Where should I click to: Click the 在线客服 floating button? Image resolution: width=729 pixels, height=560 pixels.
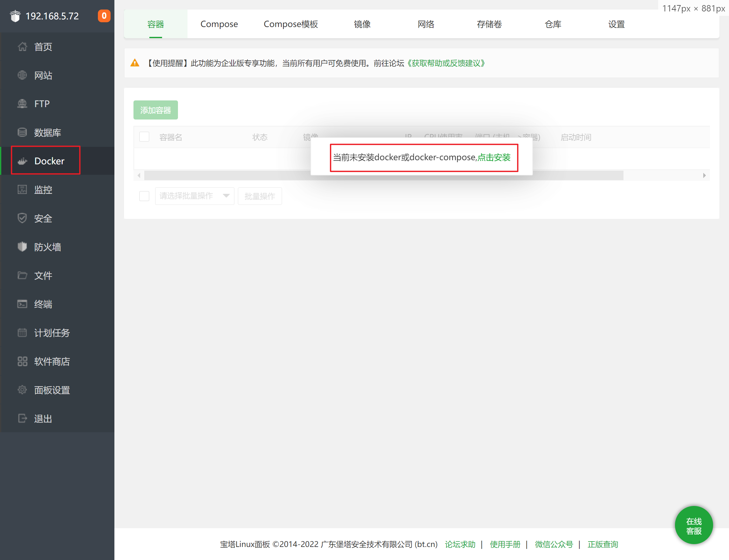point(694,525)
